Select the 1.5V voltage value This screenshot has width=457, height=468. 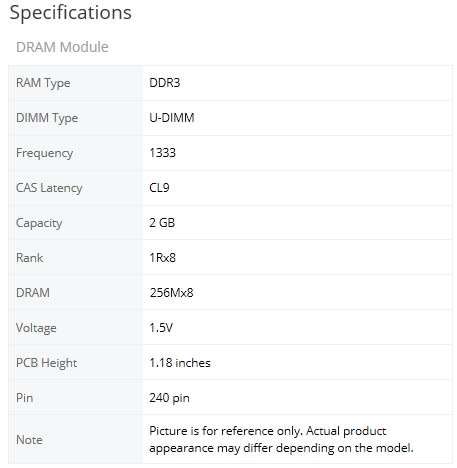161,328
